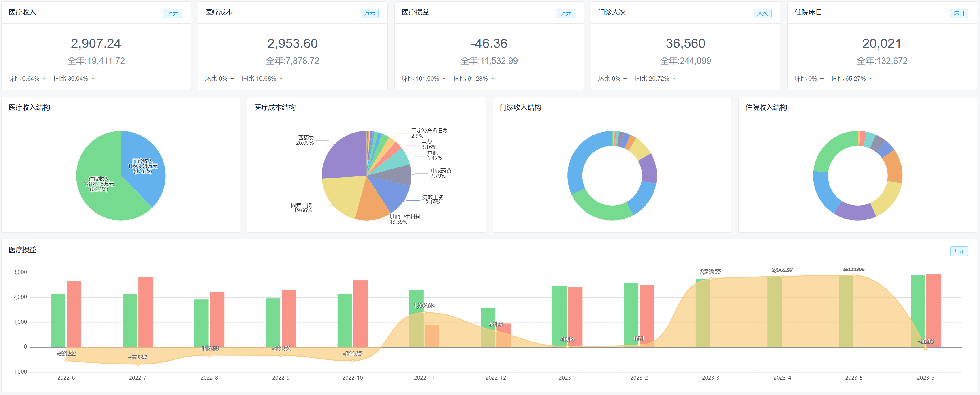Click green up arrow beside 同比 20.72%

point(674,79)
